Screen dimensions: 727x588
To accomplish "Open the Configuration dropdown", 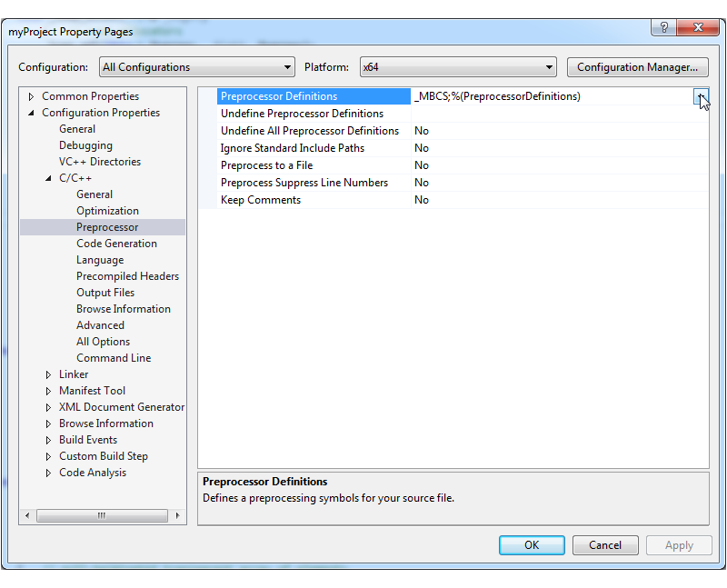I will coord(196,67).
